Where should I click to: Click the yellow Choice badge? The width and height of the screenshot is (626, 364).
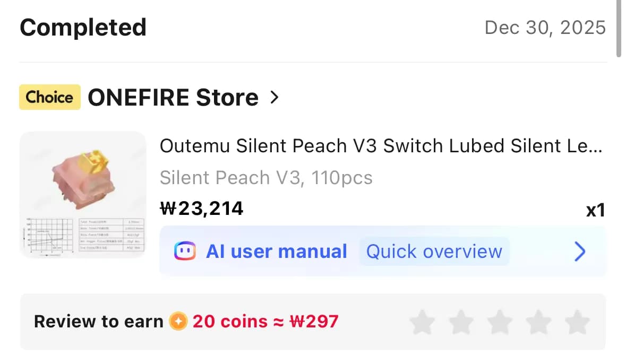[x=50, y=97]
